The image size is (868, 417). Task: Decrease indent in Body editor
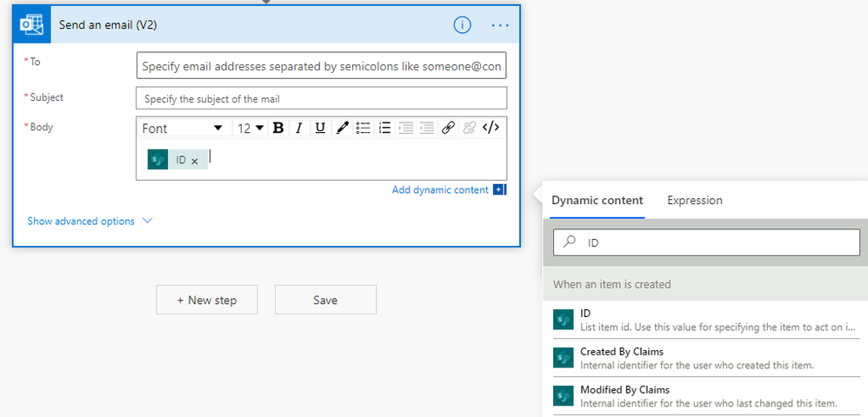[427, 129]
